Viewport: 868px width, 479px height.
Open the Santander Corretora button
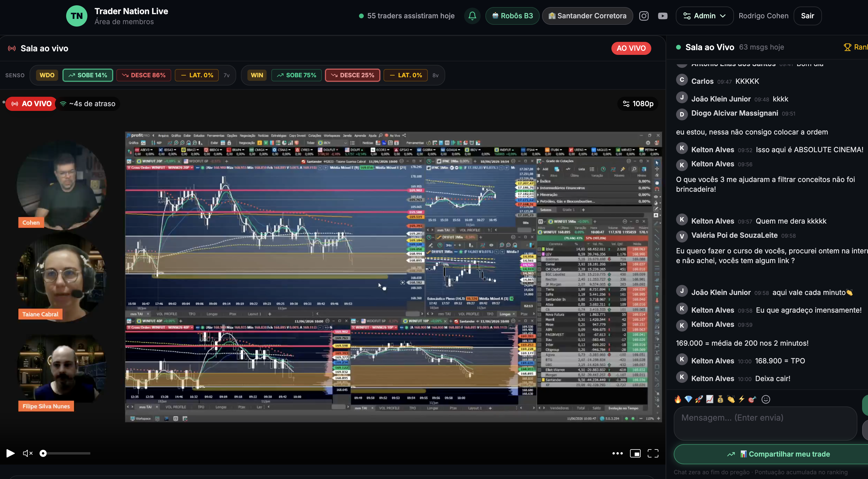[x=587, y=16]
